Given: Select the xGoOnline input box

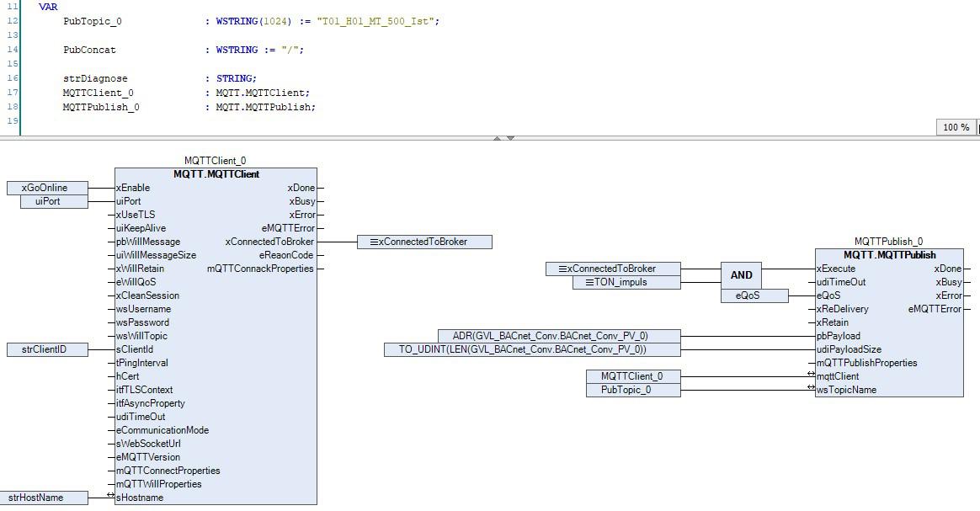Looking at the screenshot, I should (47, 188).
